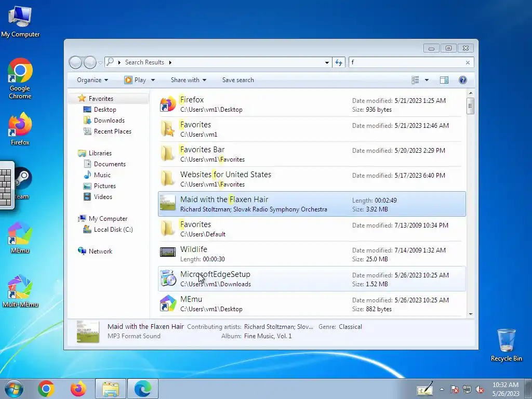Viewport: 532px width, 399px height.
Task: Open the Windows Start menu orb
Action: point(14,389)
